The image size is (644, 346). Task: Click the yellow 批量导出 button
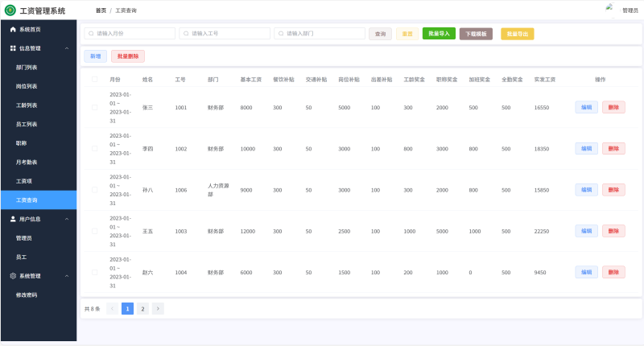click(518, 34)
